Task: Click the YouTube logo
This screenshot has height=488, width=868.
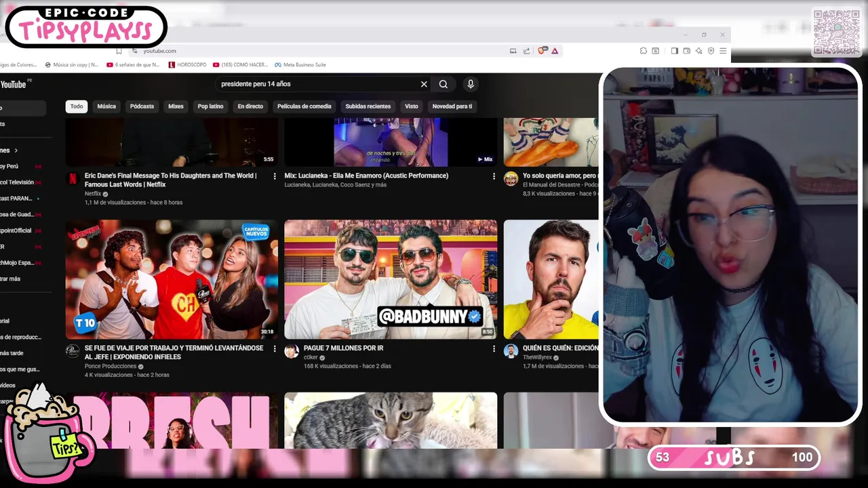Action: coord(13,84)
